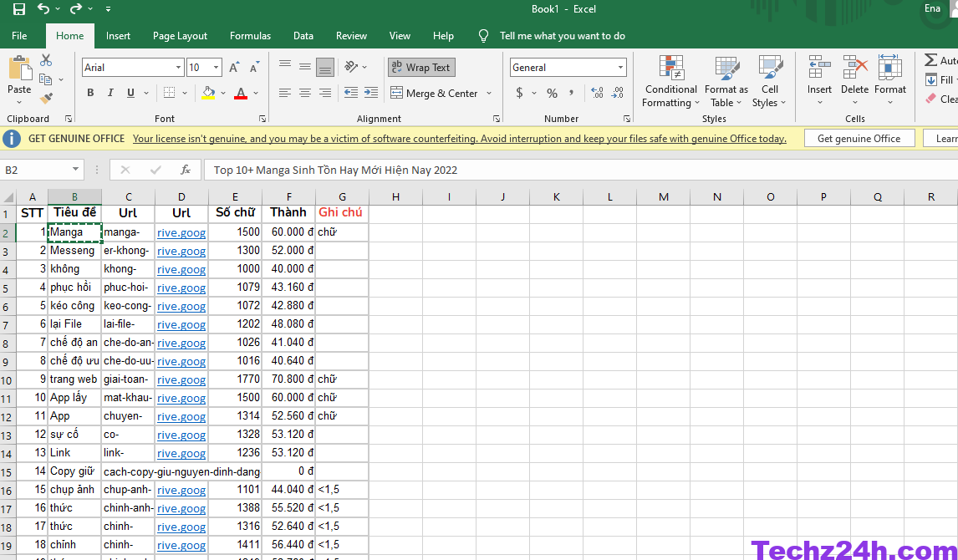
Task: Click inside the formula bar text
Action: [x=335, y=170]
